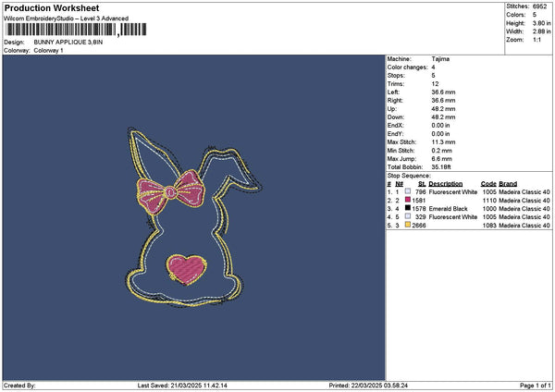The width and height of the screenshot is (555, 392).
Task: Click the 'Stops:' label
Action: tap(396, 76)
